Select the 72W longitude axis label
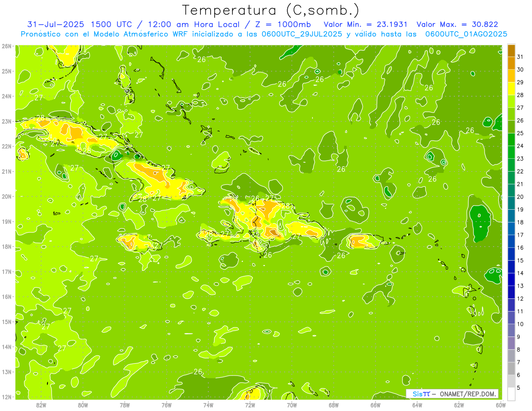 point(250,405)
